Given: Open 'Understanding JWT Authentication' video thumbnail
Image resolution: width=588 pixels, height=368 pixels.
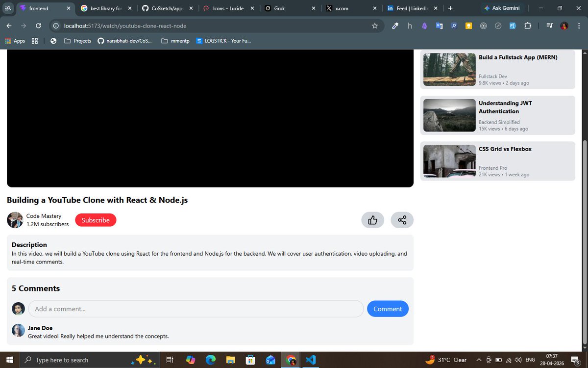Looking at the screenshot, I should click(449, 115).
